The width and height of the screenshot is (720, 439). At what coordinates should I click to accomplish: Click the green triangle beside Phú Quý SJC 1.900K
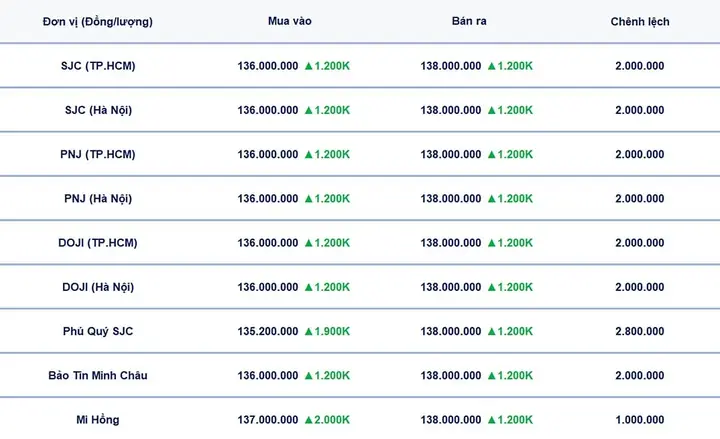309,332
